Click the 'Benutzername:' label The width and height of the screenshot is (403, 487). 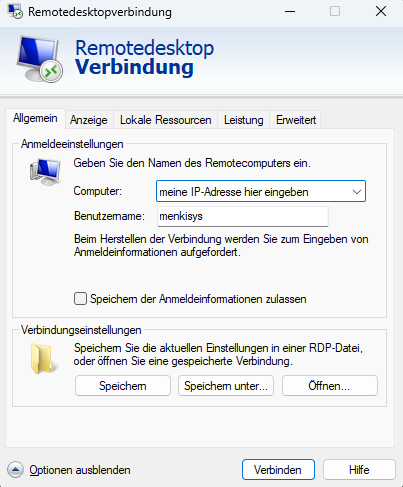click(109, 216)
